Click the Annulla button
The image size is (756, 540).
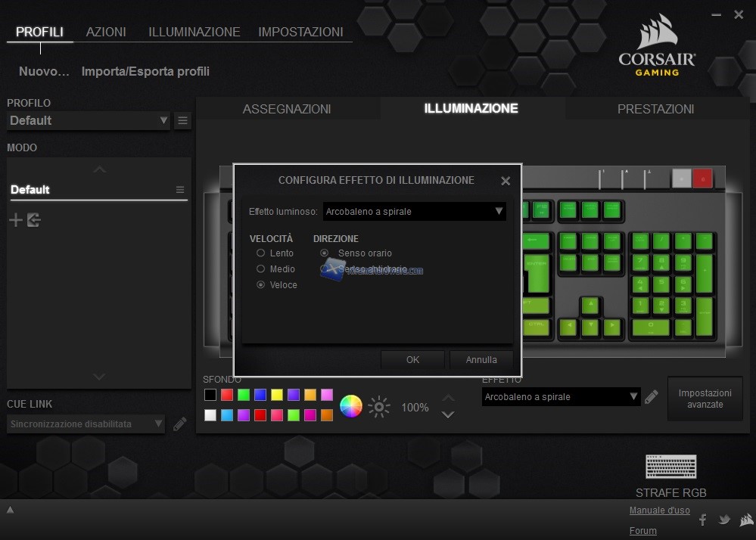click(x=481, y=360)
